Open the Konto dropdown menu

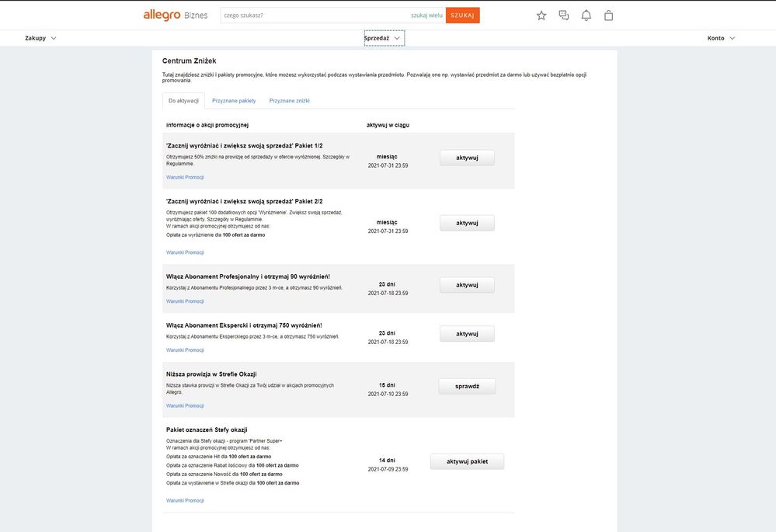721,38
